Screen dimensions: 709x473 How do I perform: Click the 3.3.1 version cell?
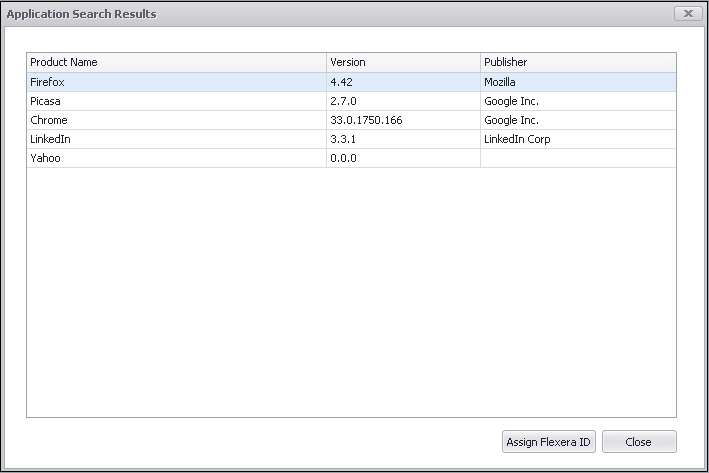tap(344, 139)
